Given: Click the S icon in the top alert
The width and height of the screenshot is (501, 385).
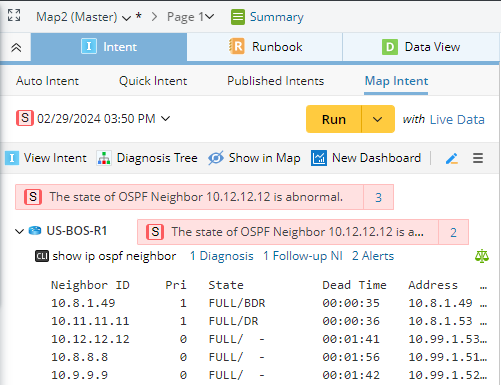Looking at the screenshot, I should click(x=33, y=197).
